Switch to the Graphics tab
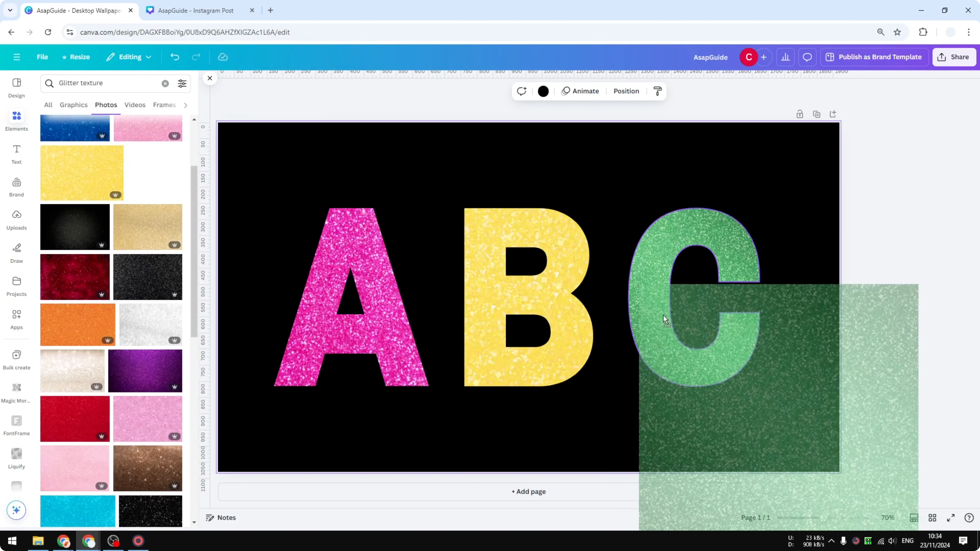This screenshot has width=980, height=551. [73, 105]
